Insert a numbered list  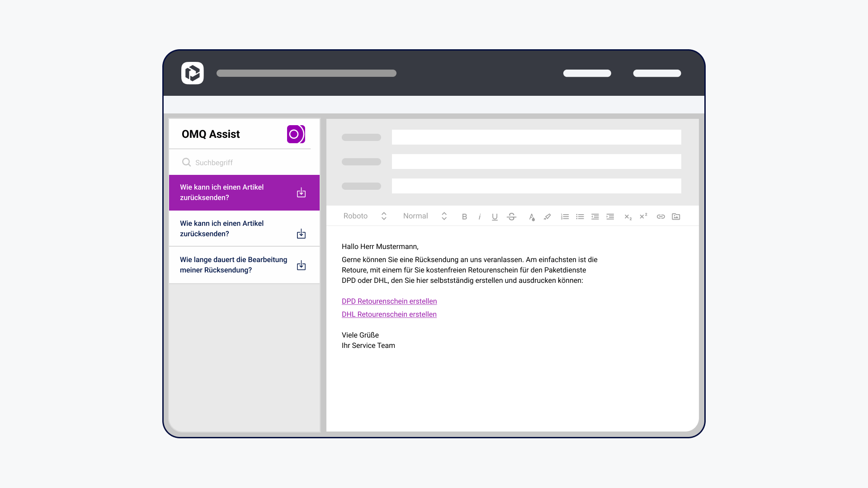click(565, 216)
